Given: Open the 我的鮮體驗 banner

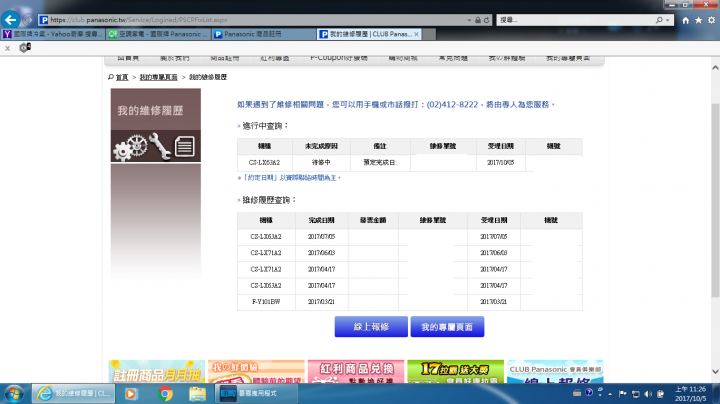Looking at the screenshot, I should coord(256,371).
